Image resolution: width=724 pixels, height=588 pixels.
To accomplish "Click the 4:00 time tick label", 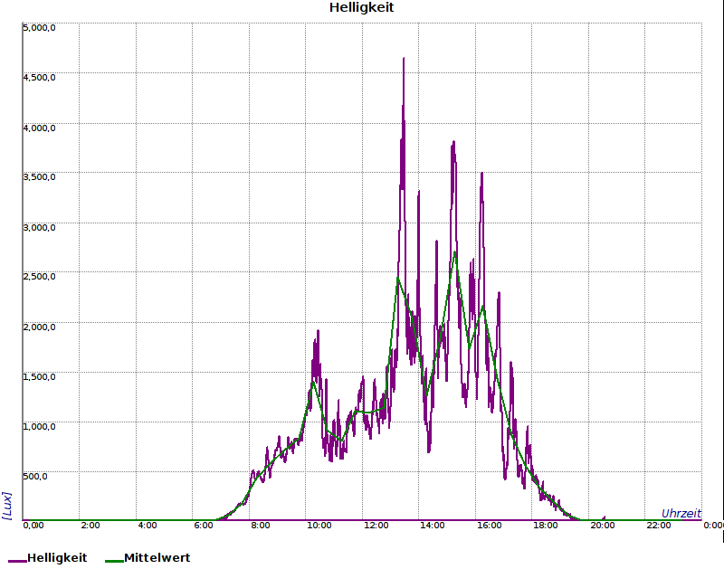I will point(148,526).
